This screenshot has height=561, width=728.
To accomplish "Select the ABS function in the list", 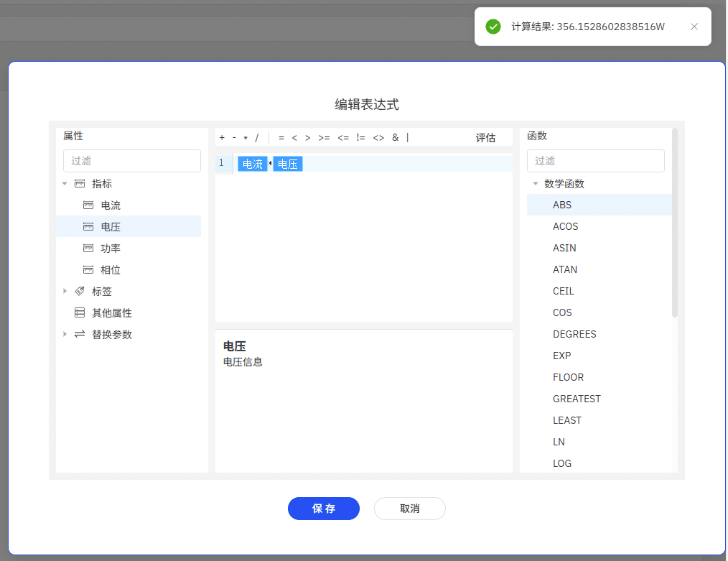I will [562, 205].
